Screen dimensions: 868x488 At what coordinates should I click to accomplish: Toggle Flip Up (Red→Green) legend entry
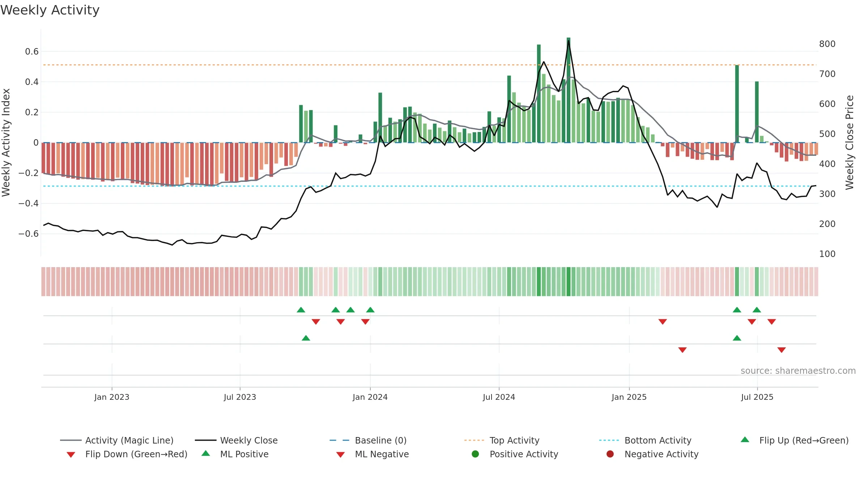(x=795, y=440)
